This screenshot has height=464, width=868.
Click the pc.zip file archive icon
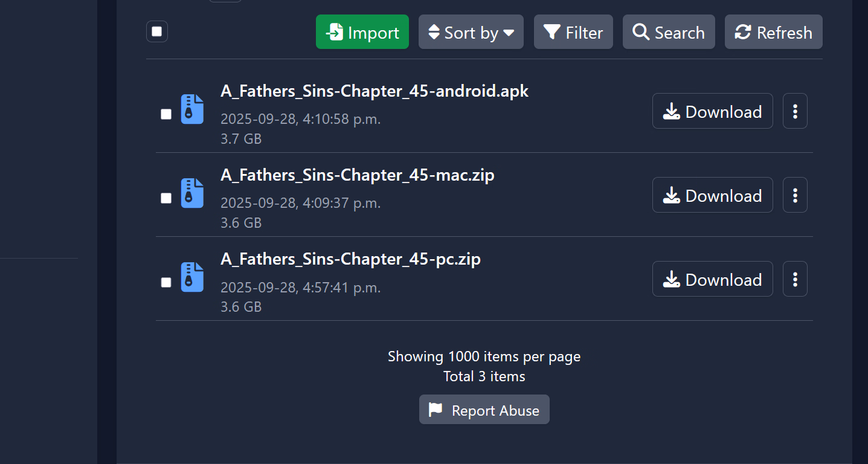click(192, 277)
